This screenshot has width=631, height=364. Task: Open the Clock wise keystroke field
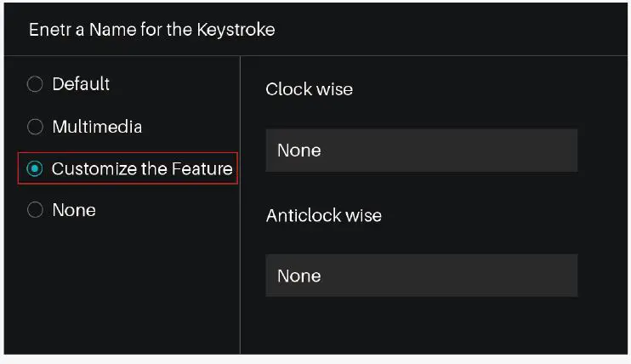pyautogui.click(x=421, y=151)
